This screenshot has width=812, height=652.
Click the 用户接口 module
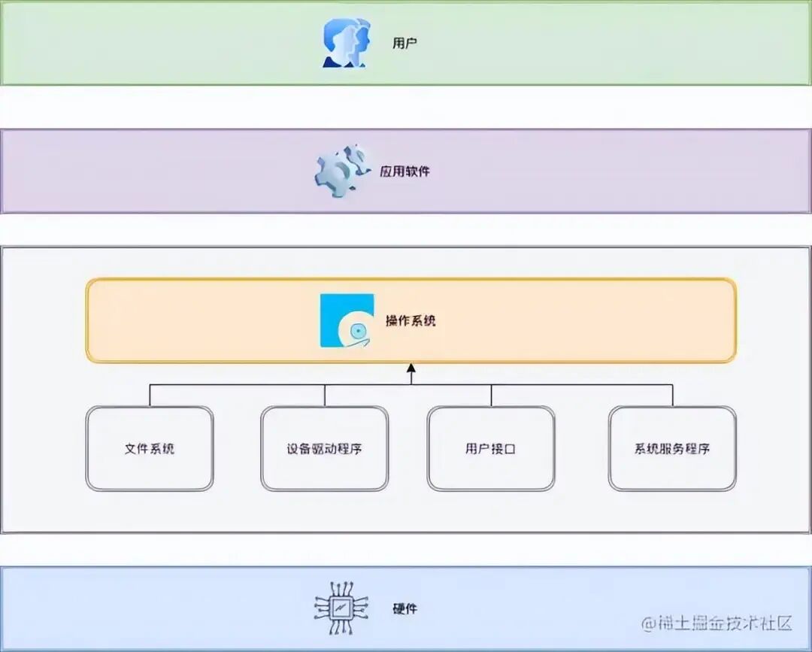(490, 447)
